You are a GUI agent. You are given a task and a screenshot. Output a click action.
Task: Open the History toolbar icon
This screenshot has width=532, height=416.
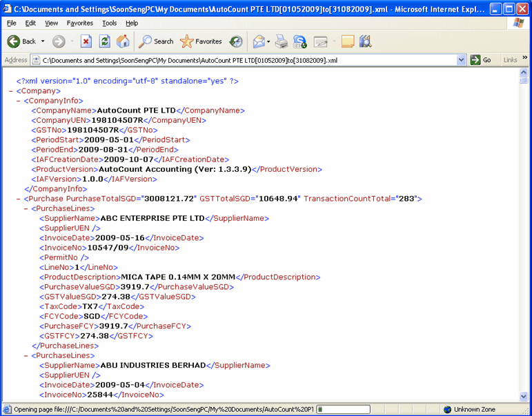point(236,41)
